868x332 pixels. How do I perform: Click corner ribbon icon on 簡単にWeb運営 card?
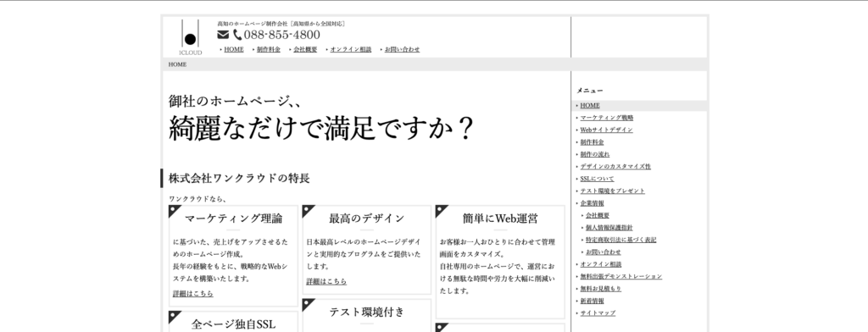pyautogui.click(x=441, y=211)
